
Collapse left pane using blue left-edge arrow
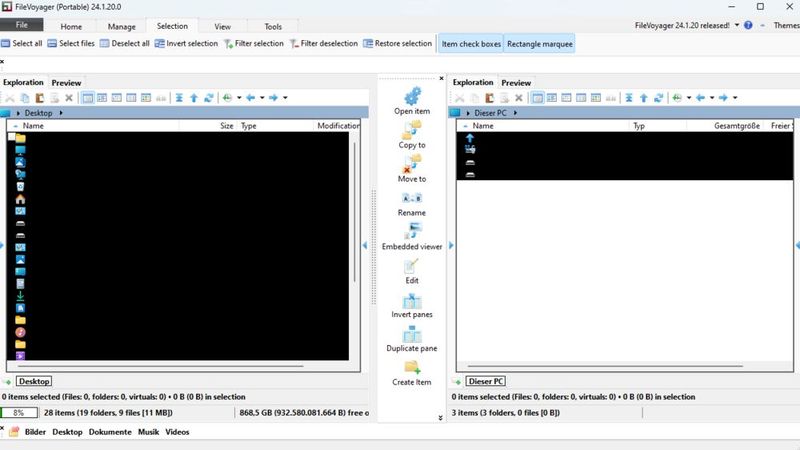pos(2,245)
